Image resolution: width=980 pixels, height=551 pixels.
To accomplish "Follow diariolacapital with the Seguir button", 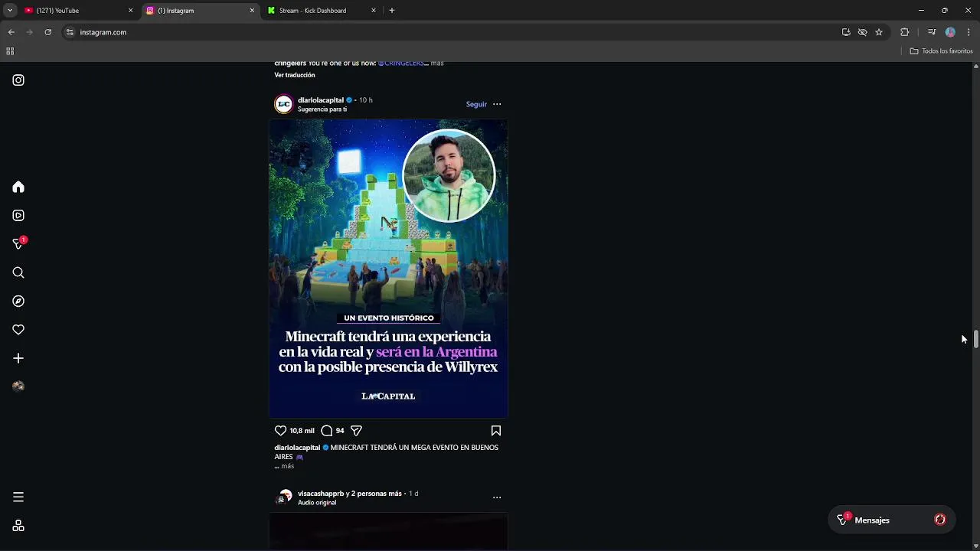I will (x=476, y=104).
